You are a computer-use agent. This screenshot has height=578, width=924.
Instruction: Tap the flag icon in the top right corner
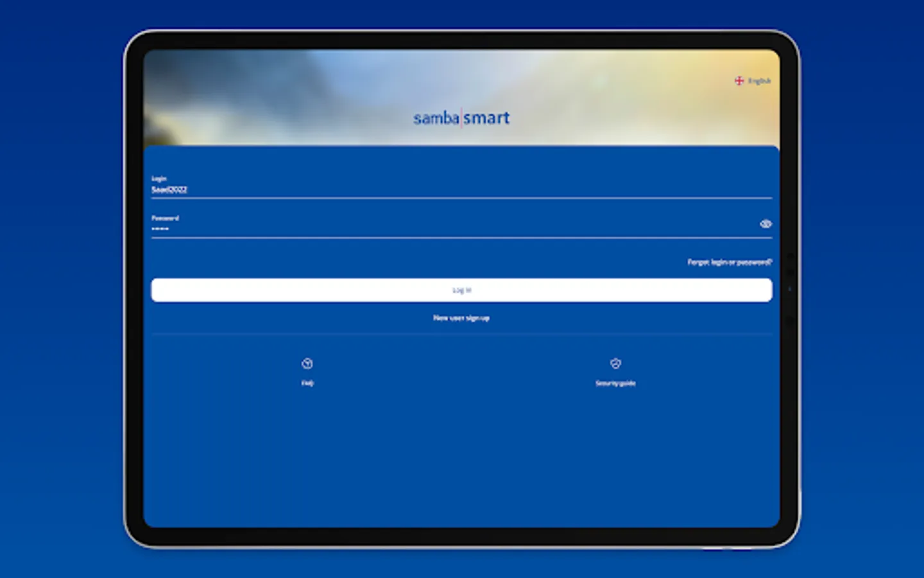click(739, 80)
